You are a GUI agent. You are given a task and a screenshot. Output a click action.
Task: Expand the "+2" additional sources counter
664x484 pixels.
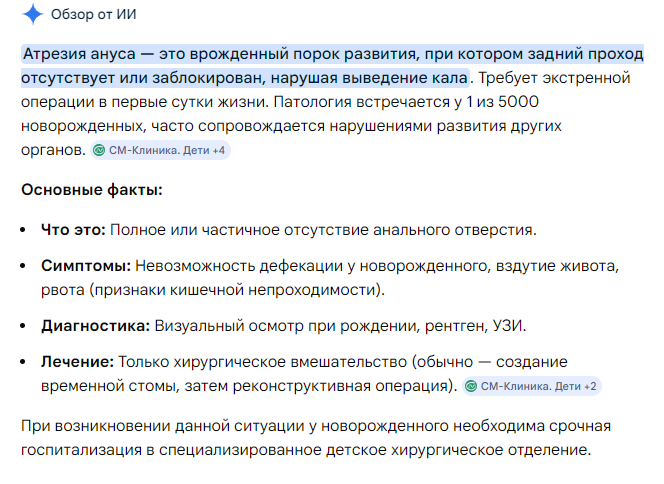point(590,386)
